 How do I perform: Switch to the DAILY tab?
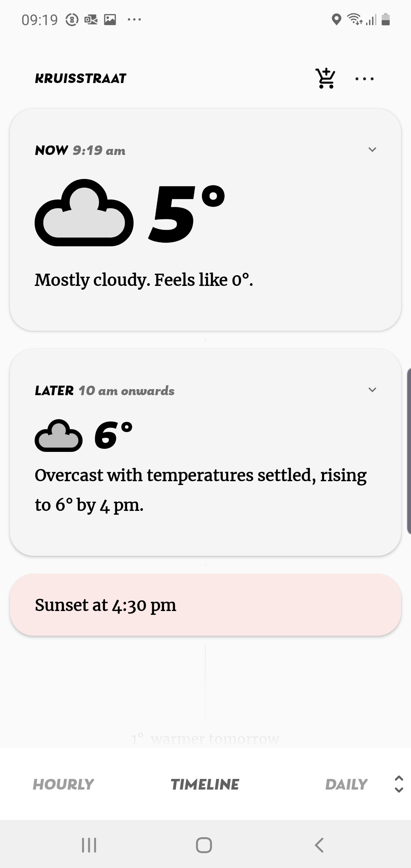346,784
